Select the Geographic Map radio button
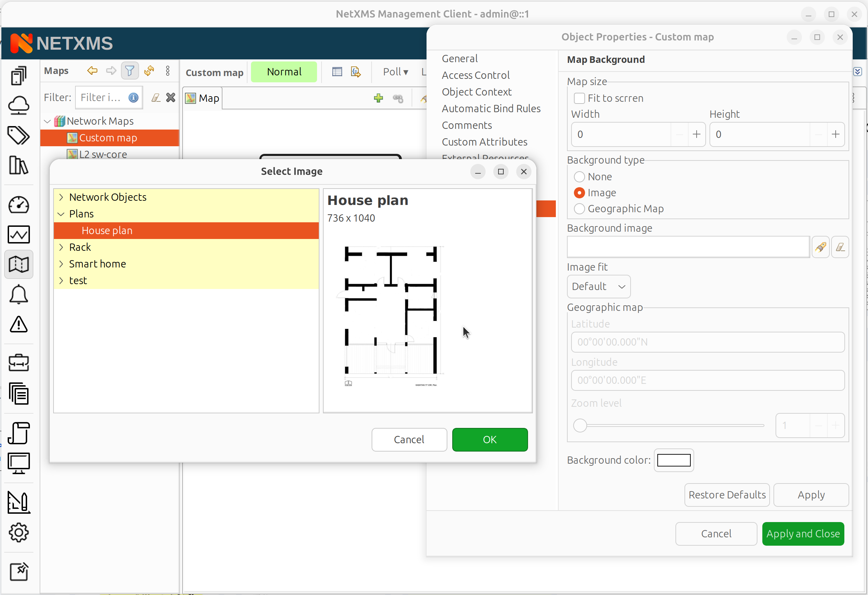The width and height of the screenshot is (868, 595). pos(579,209)
